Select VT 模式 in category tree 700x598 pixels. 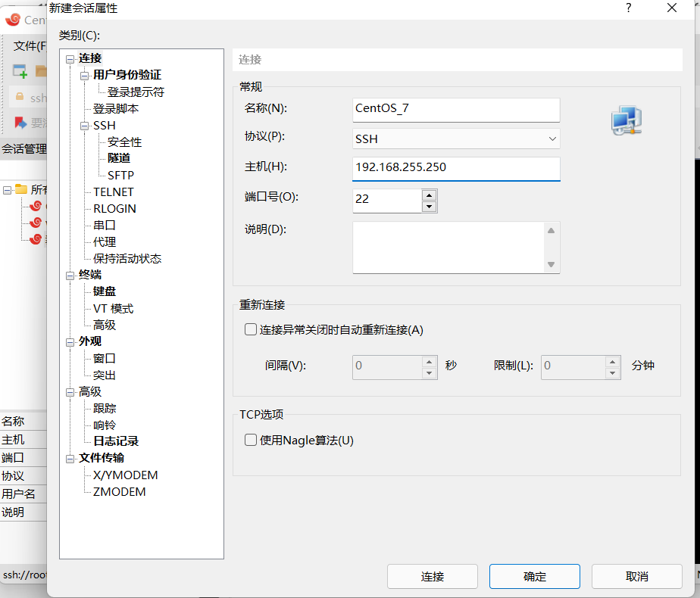tap(113, 309)
